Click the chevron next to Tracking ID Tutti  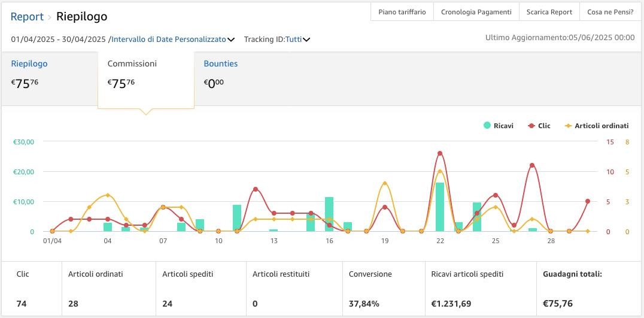point(306,40)
